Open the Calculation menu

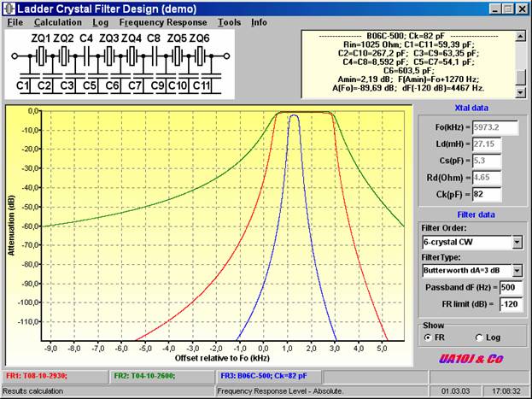58,22
